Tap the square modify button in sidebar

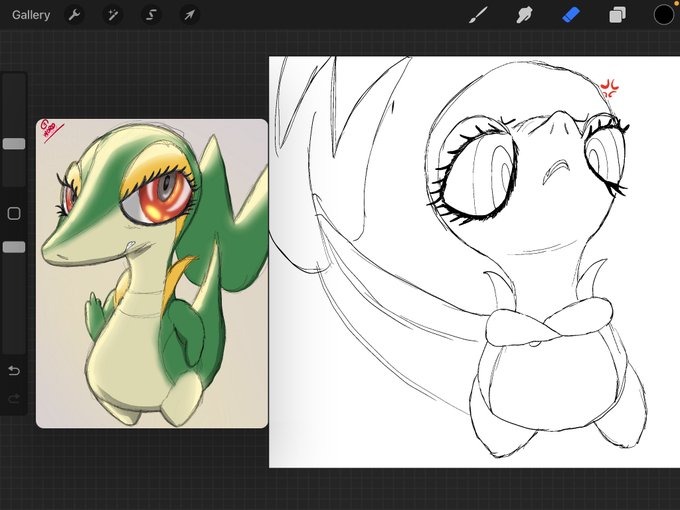(x=14, y=213)
